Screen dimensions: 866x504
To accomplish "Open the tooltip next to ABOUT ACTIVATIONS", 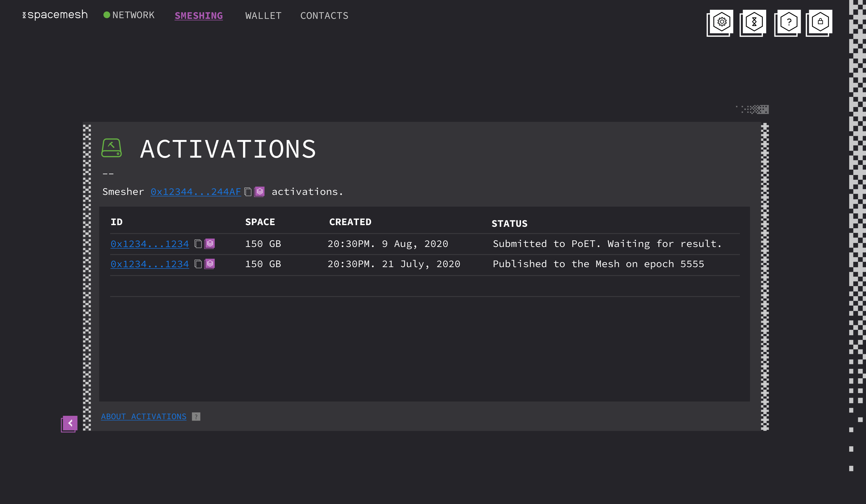I will coord(196,416).
